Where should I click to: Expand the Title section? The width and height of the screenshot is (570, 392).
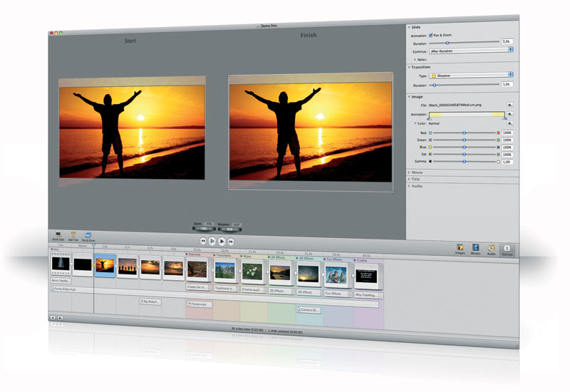(409, 179)
